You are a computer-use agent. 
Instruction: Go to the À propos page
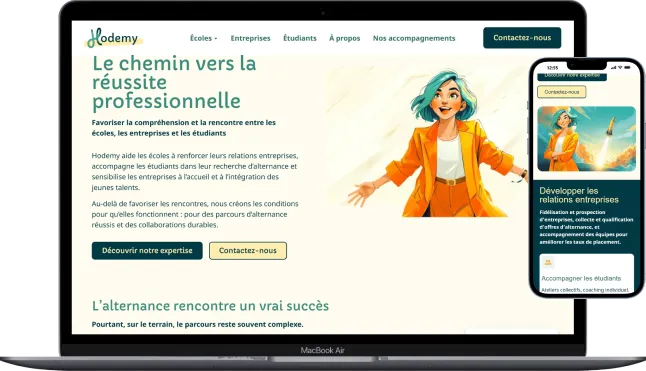(x=344, y=38)
